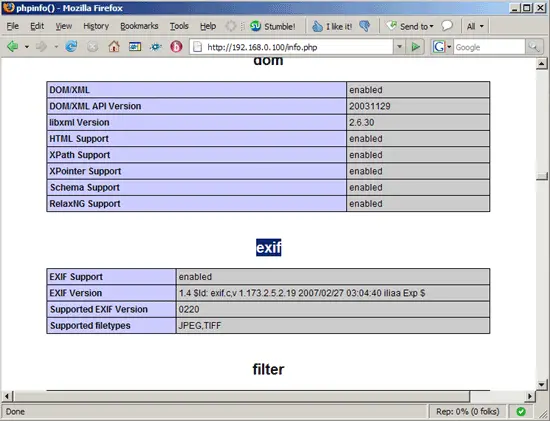The width and height of the screenshot is (550, 421).
Task: Open the Tools menu
Action: (x=179, y=26)
